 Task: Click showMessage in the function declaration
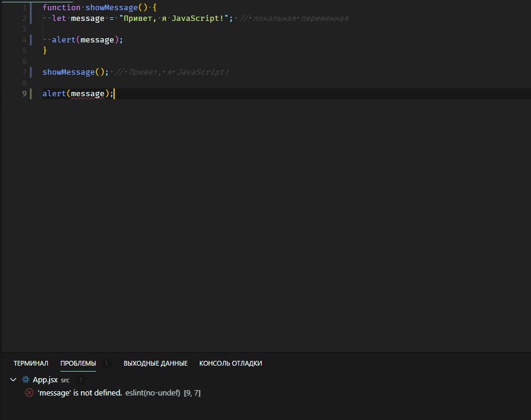(112, 7)
